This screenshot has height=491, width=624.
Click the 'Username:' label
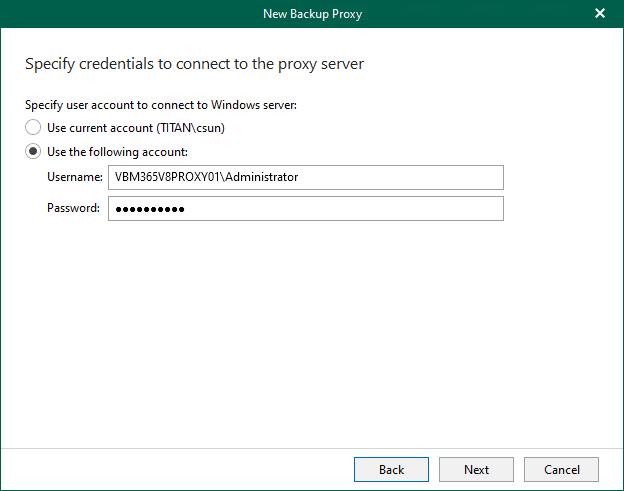pos(74,177)
